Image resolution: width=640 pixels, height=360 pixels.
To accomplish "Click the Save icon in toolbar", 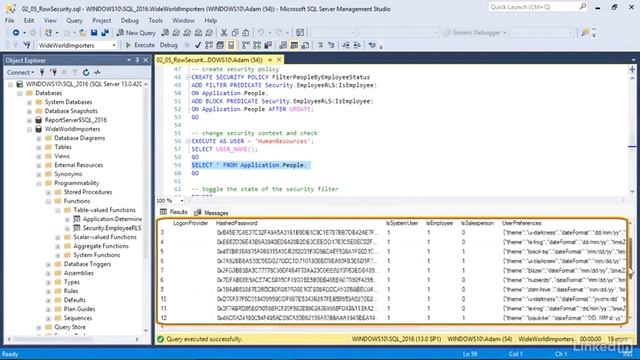I will (x=94, y=33).
